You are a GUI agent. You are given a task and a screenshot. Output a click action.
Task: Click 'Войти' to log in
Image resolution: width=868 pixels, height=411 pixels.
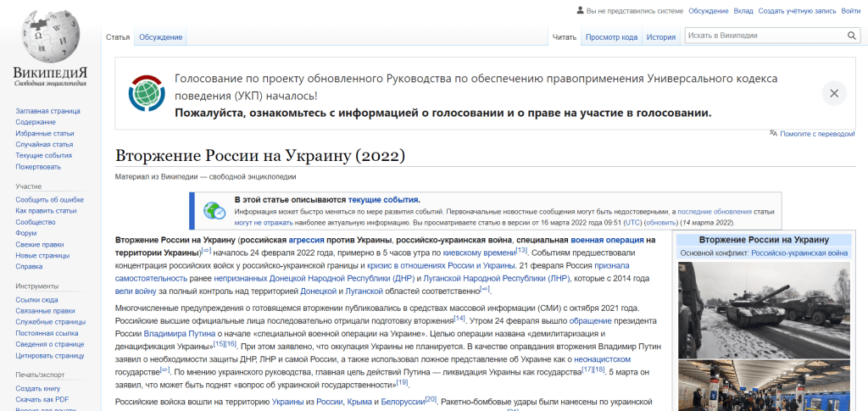tap(851, 11)
